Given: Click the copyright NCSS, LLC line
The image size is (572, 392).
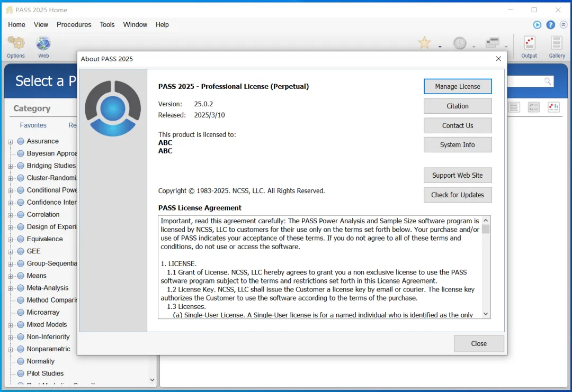Looking at the screenshot, I should pos(242,191).
